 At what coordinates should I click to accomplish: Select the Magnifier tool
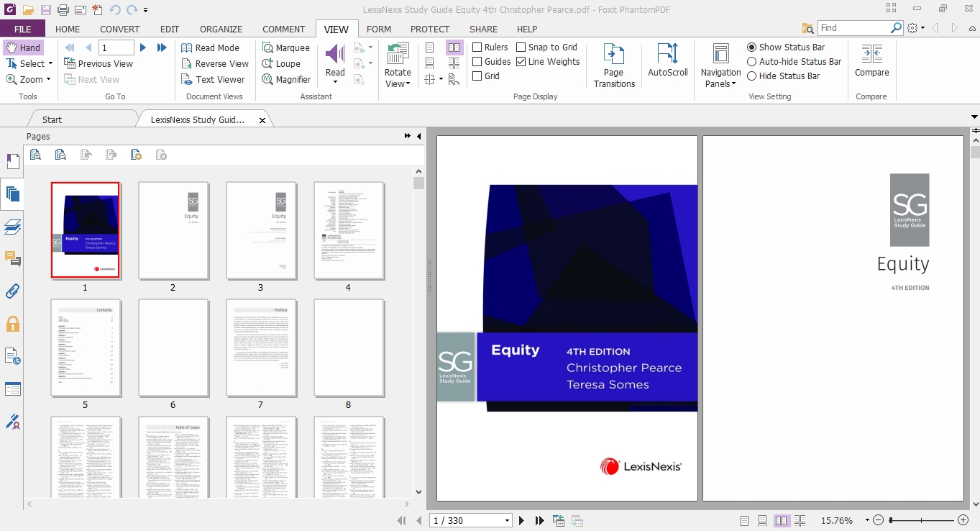286,79
